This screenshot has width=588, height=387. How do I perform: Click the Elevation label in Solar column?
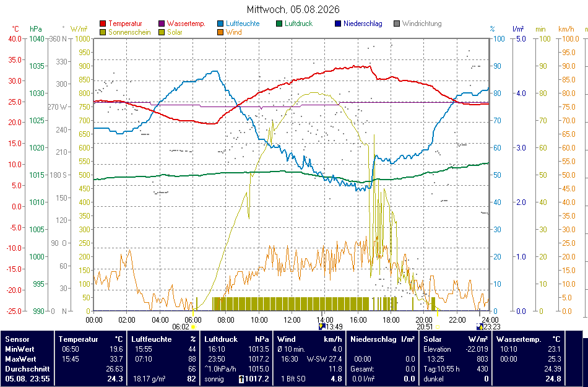437,349
